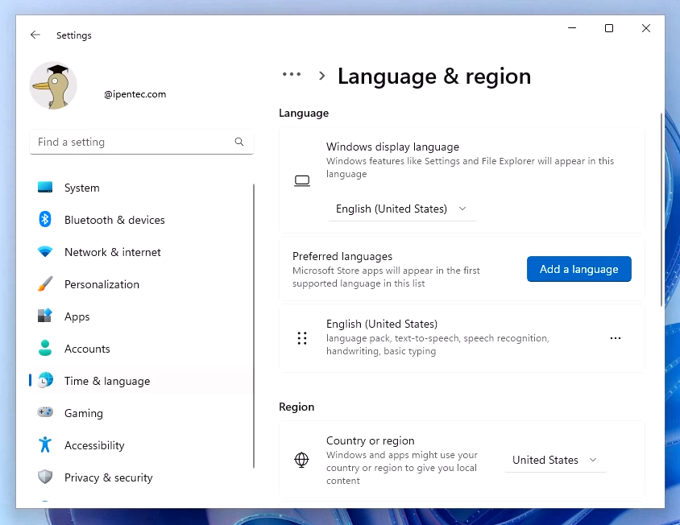Screen dimensions: 680x525
Task: Select the Network wifi icon in sidebar
Action: point(45,251)
